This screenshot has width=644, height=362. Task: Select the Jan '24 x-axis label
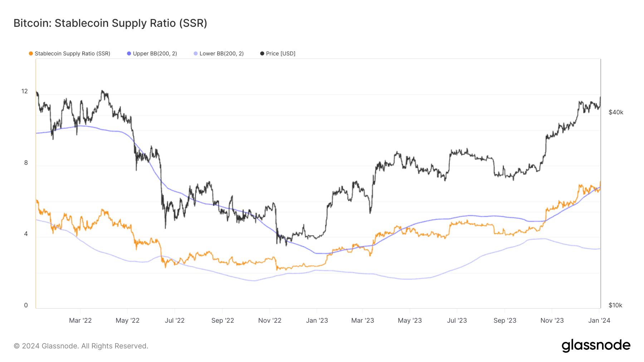click(x=599, y=321)
